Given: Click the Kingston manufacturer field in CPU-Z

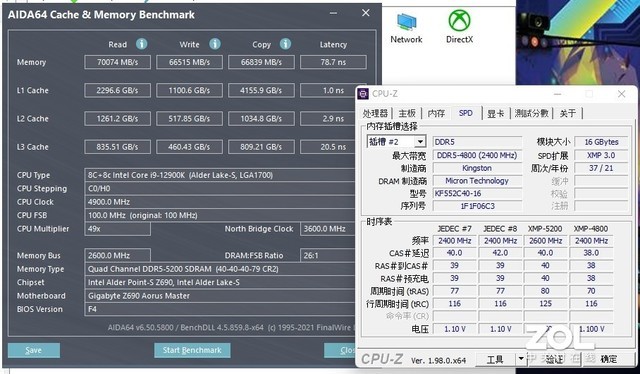Looking at the screenshot, I should [477, 168].
